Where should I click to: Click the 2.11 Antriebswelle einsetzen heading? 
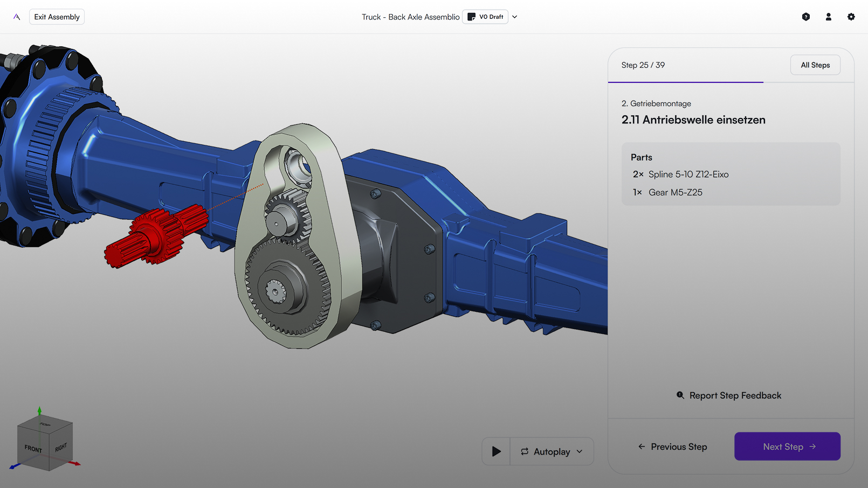693,120
